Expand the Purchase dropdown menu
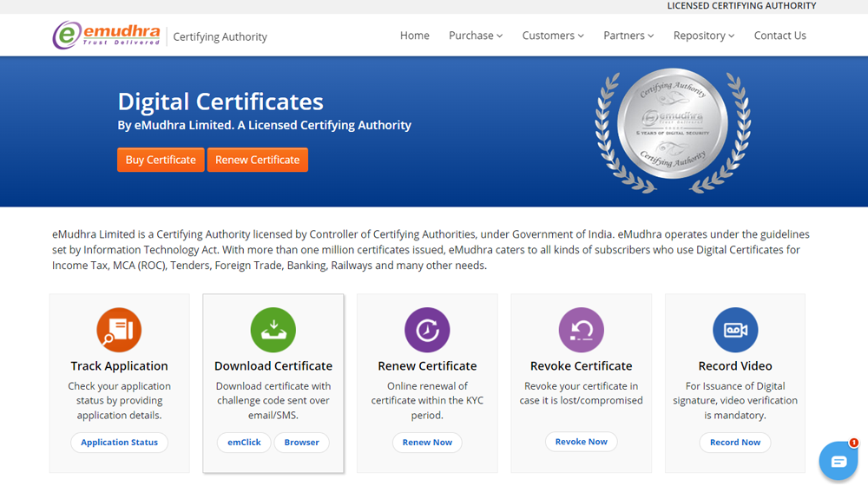The image size is (868, 486). (x=476, y=36)
